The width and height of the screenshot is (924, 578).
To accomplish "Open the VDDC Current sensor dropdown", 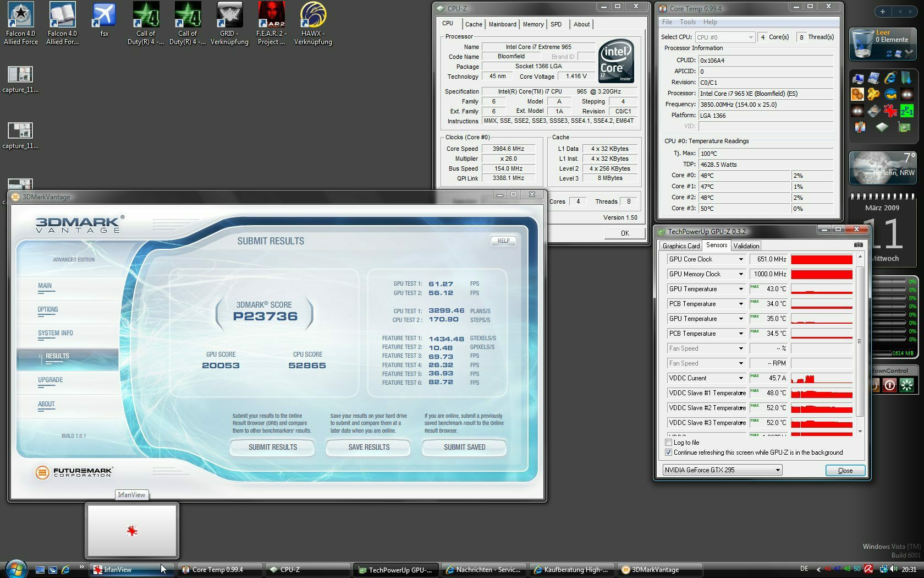I will 740,378.
